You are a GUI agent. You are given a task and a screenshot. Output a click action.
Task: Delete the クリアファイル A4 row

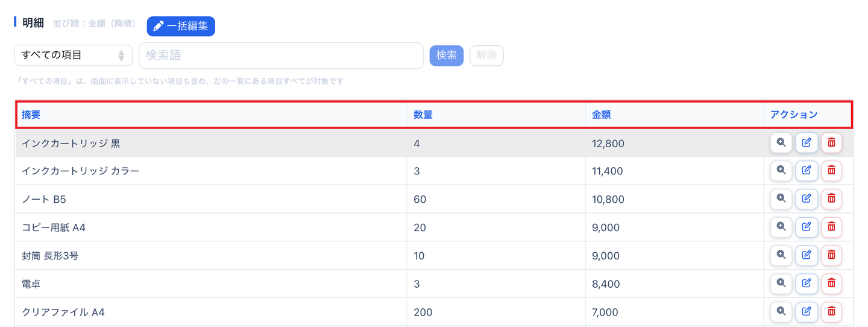(831, 311)
